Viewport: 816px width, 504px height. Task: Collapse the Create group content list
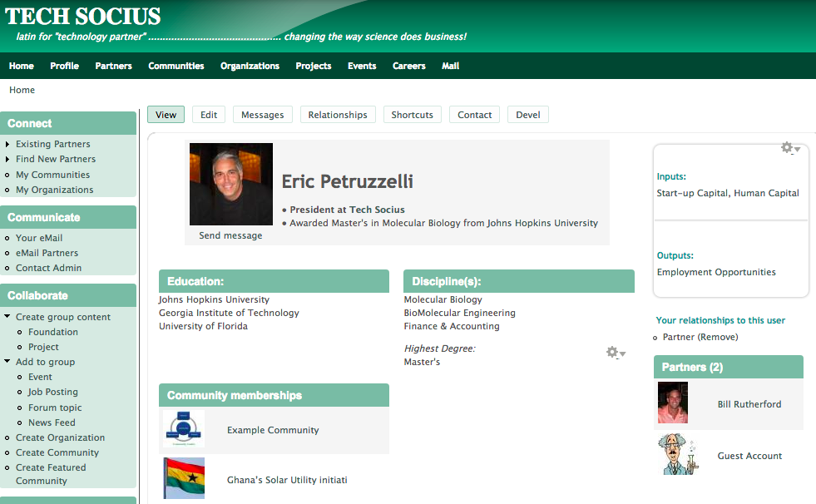pos(7,317)
